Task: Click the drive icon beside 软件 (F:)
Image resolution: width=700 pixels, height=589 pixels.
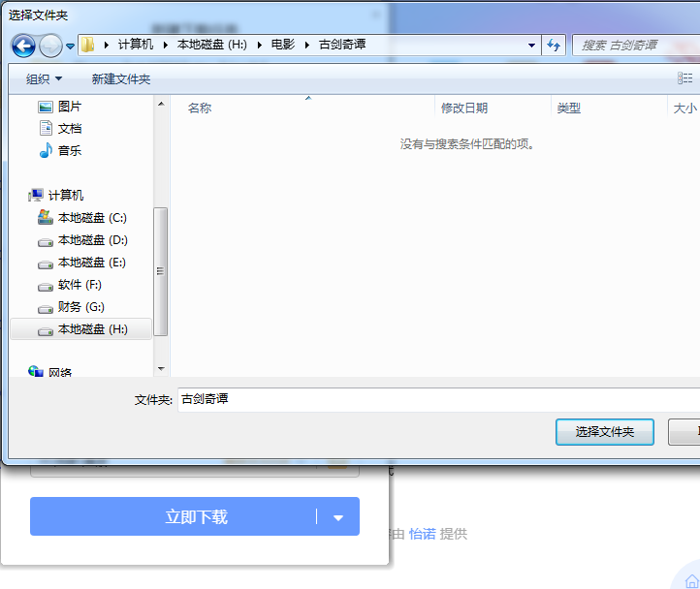Action: [46, 287]
